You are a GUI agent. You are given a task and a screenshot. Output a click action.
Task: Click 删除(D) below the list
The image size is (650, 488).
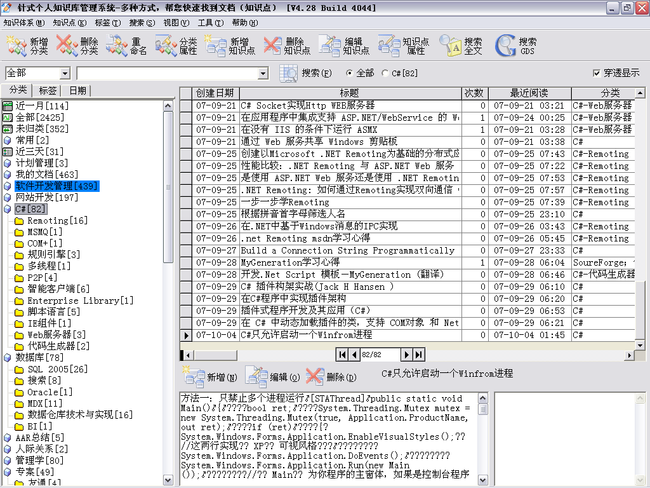pos(331,376)
